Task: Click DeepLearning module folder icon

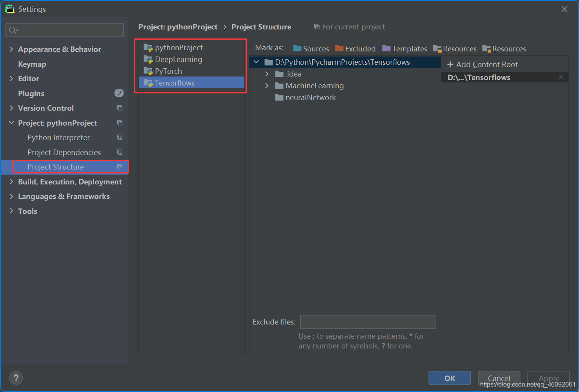Action: click(x=148, y=60)
